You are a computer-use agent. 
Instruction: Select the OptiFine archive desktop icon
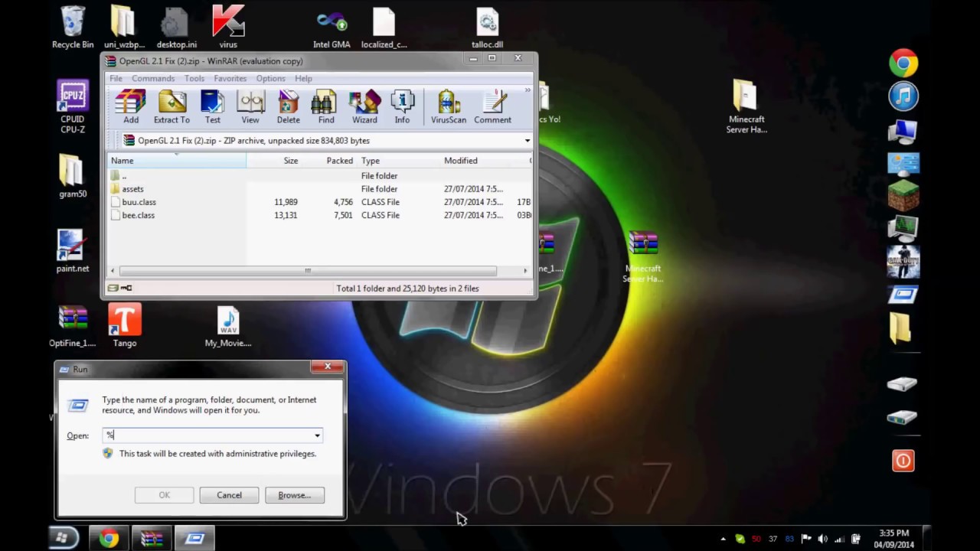73,326
